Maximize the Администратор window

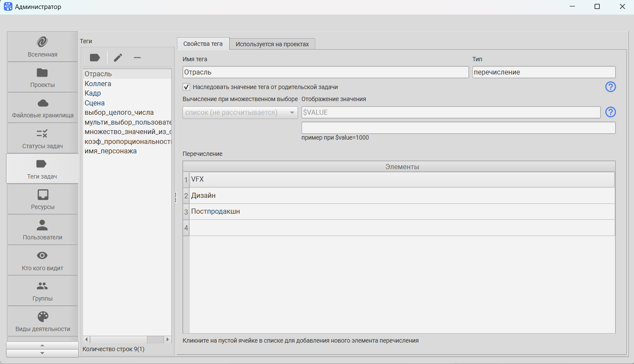tap(597, 6)
